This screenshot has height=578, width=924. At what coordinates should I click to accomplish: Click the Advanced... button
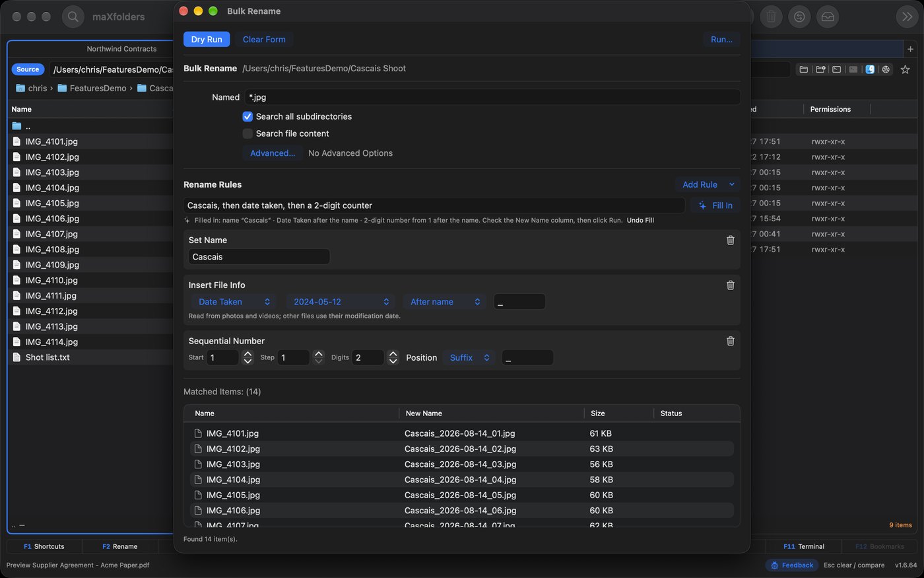[273, 153]
